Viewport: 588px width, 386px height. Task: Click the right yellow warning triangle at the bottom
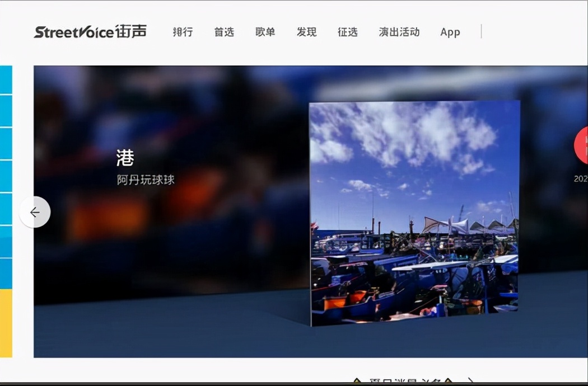point(447,381)
